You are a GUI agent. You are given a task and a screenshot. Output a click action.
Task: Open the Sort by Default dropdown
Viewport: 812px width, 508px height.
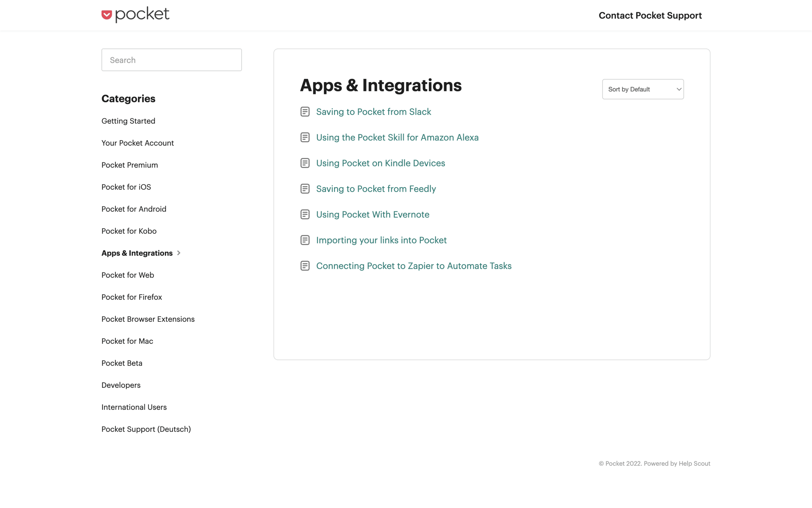[643, 89]
